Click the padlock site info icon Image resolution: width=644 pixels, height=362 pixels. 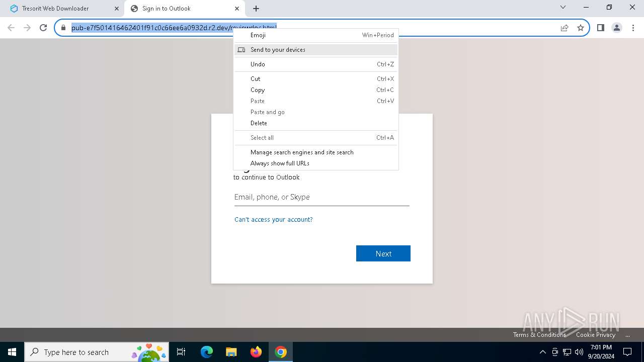[63, 28]
